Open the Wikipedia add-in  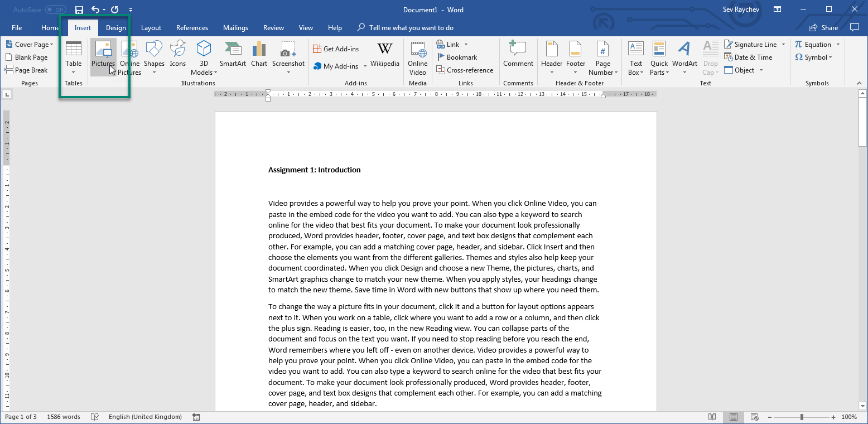385,54
